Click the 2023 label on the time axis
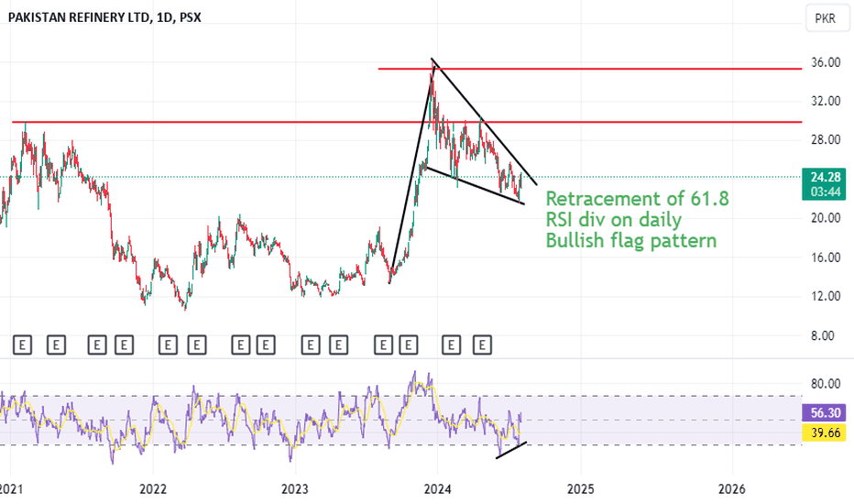Image resolution: width=854 pixels, height=504 pixels. [x=295, y=489]
